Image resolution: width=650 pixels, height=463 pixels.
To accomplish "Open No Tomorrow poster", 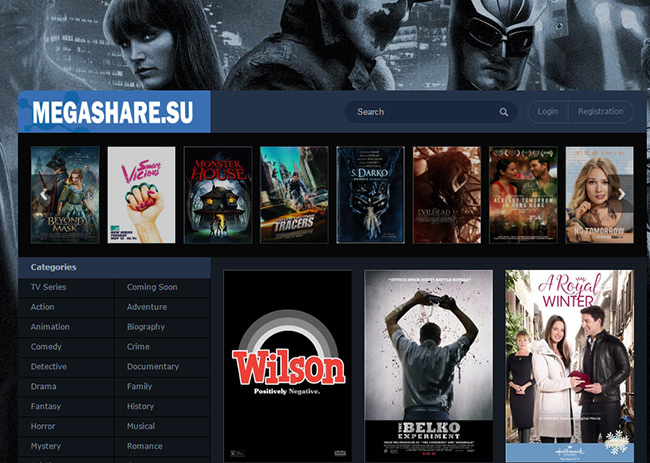I will coord(599,195).
